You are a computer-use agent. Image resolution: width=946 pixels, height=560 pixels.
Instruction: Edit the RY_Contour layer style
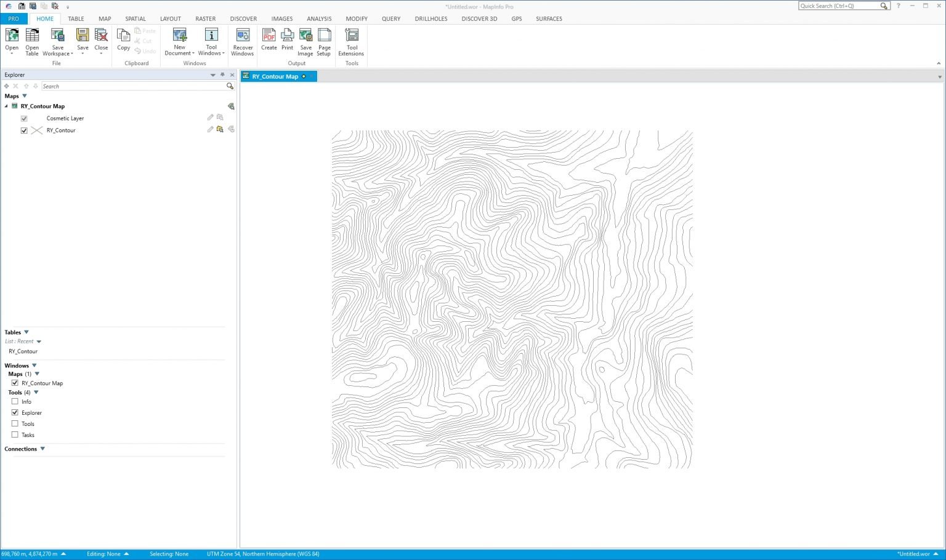[210, 130]
